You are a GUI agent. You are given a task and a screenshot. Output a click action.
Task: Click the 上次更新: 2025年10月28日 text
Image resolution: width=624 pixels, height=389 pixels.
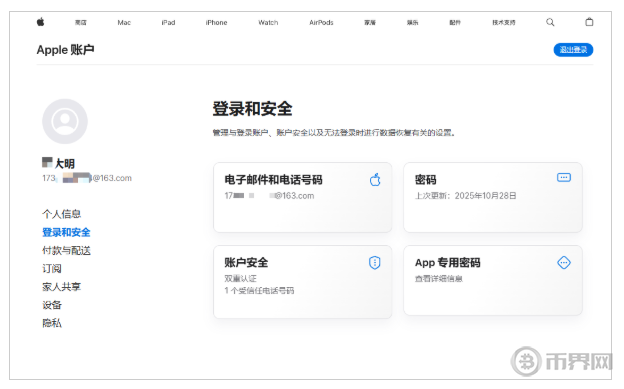[x=466, y=195]
